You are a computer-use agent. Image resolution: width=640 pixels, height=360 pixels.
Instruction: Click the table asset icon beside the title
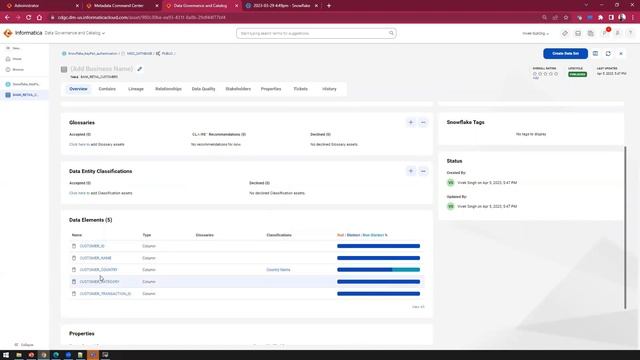click(64, 69)
